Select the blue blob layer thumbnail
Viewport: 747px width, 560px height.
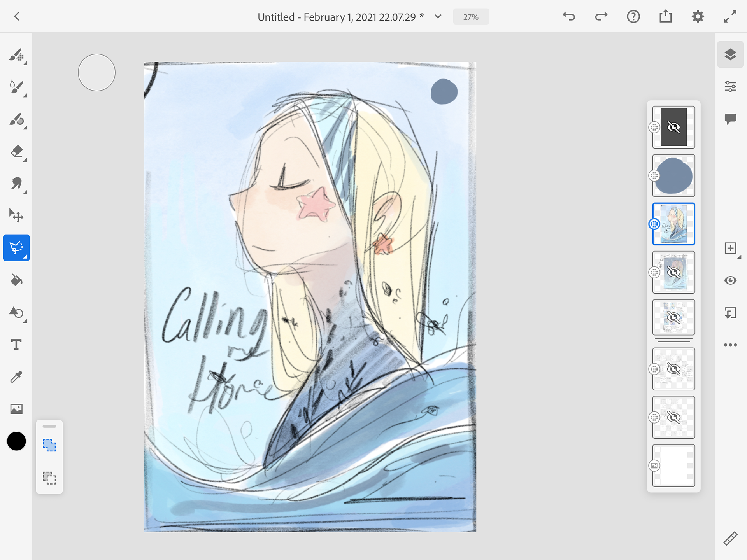673,176
